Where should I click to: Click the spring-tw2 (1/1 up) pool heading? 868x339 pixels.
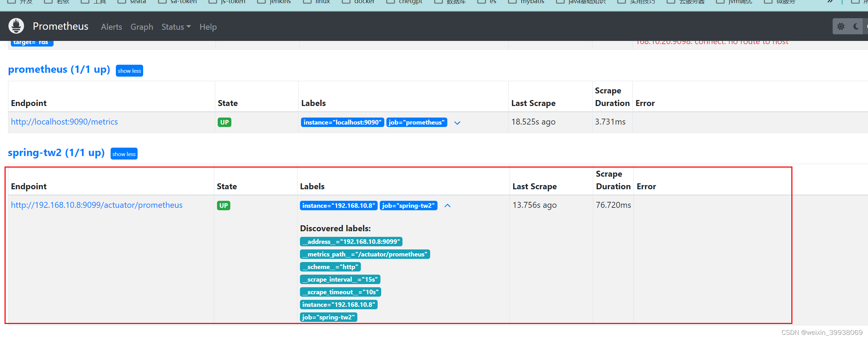[56, 153]
